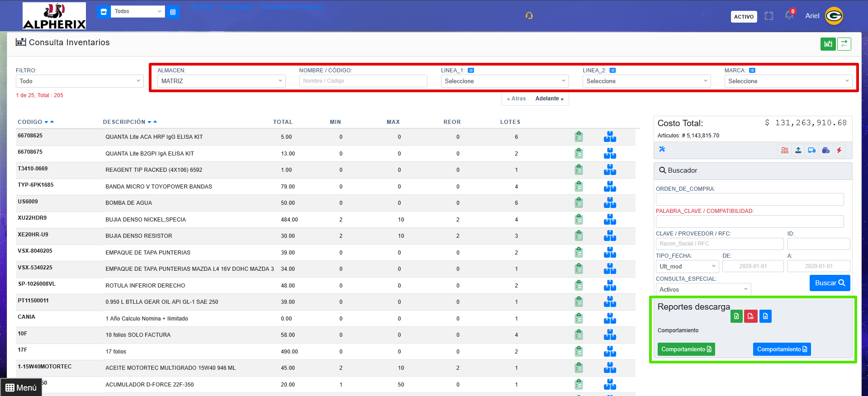Toggle fullscreen mode icon
This screenshot has height=396, width=868.
pos(769,16)
